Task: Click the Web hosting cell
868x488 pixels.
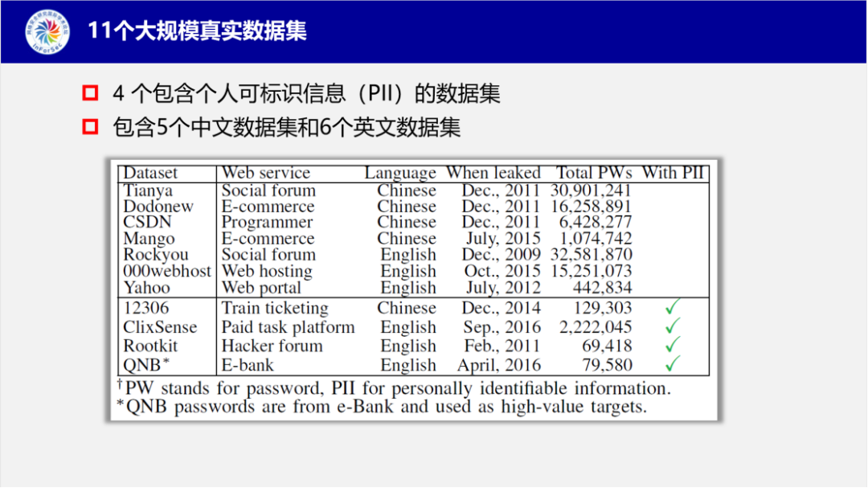Action: 267,272
